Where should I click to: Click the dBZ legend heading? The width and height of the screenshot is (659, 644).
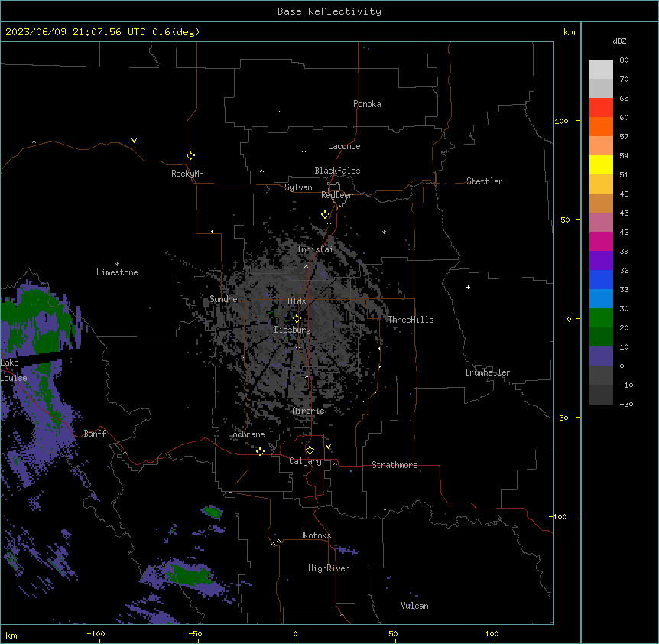click(x=619, y=41)
